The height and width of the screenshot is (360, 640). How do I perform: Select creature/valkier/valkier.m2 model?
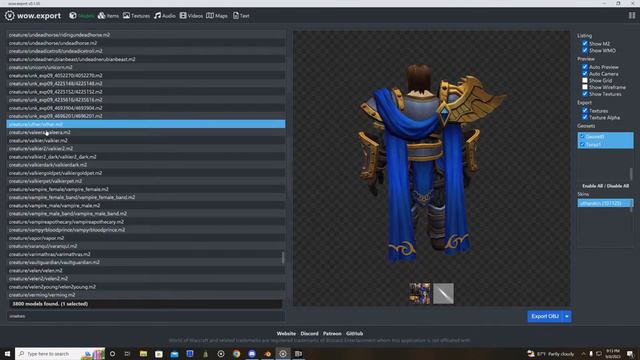[146, 140]
